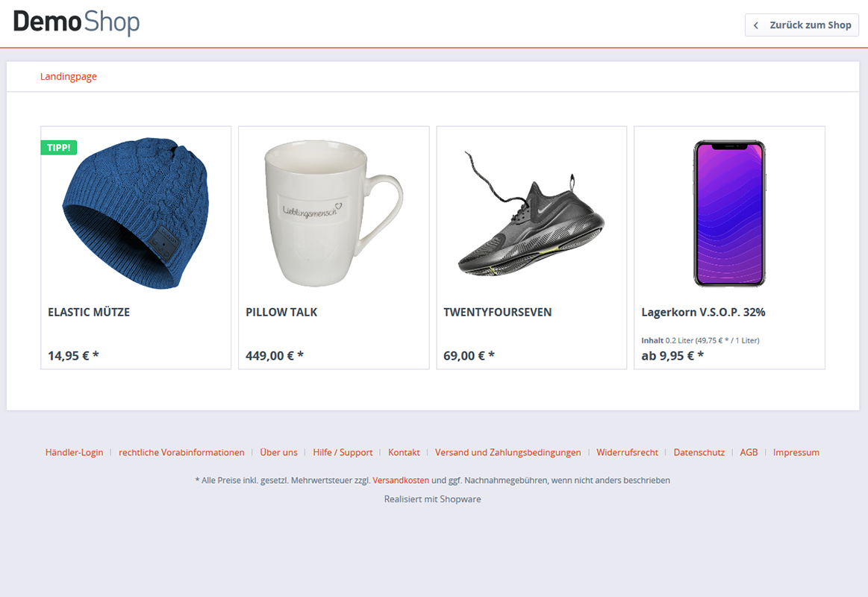Open the black sneaker product image
Viewport: 868px width, 597px height.
point(531,213)
